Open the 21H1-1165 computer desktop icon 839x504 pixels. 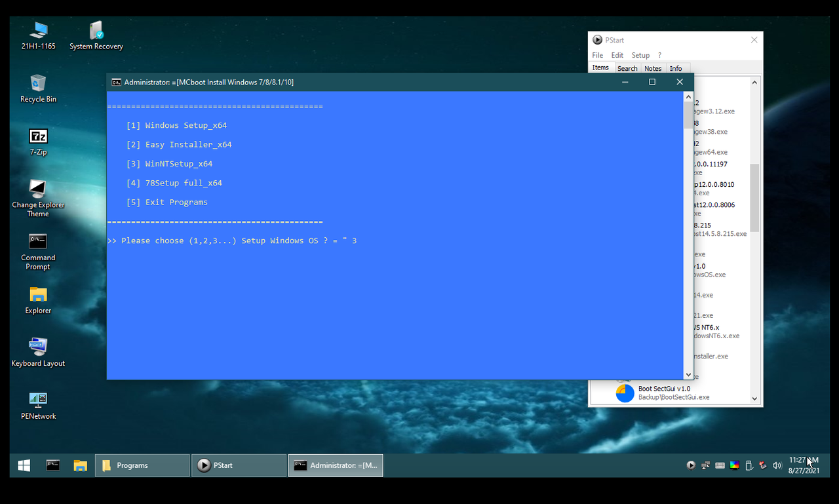tap(38, 35)
